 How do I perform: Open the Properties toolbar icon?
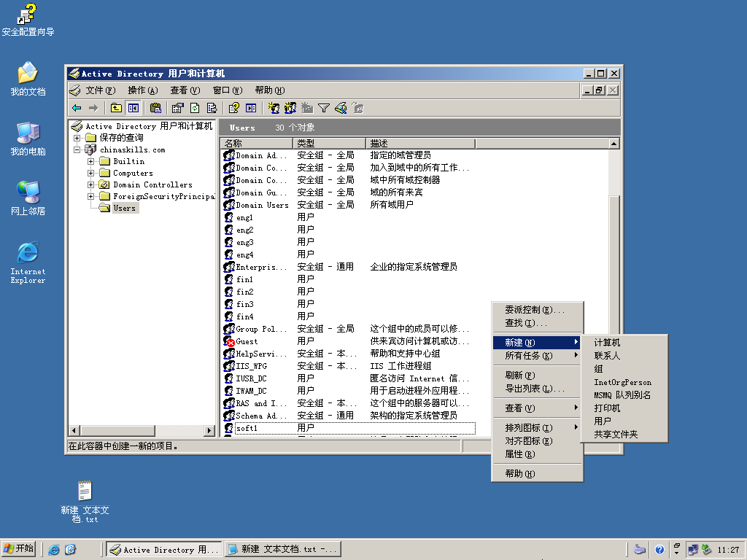[177, 108]
